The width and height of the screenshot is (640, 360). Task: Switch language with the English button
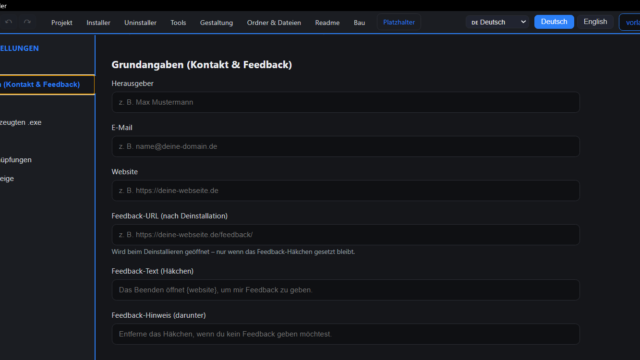(x=595, y=22)
